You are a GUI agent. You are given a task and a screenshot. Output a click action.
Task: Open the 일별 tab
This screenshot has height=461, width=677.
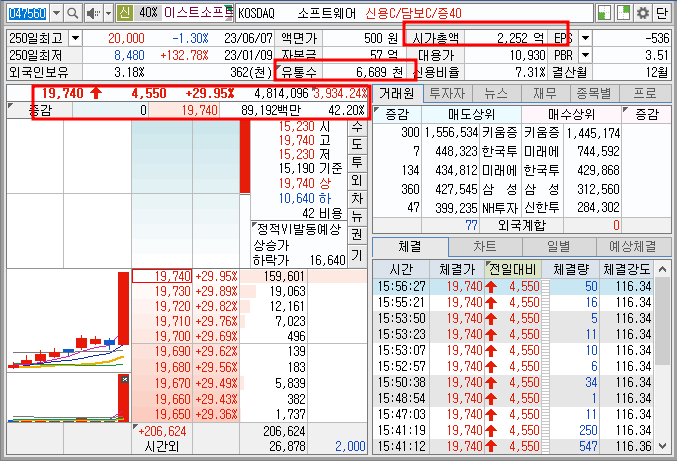click(x=559, y=246)
